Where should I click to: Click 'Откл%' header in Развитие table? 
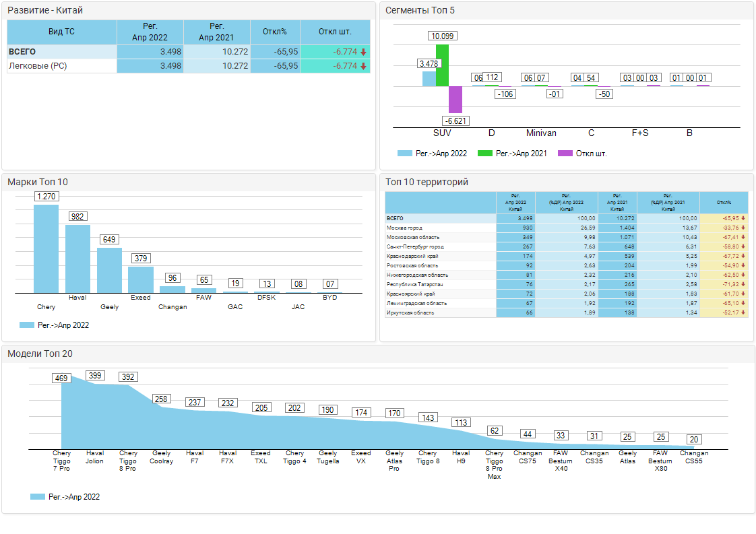275,32
